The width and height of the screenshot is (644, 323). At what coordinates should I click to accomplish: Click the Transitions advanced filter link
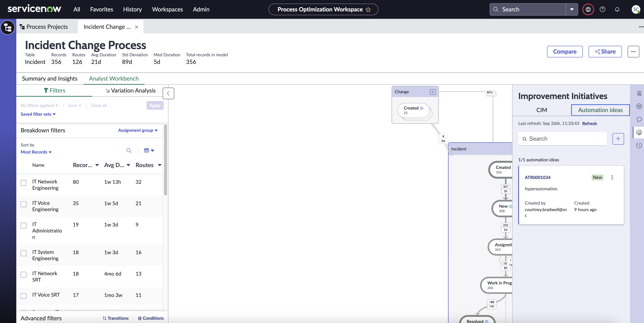pyautogui.click(x=116, y=318)
